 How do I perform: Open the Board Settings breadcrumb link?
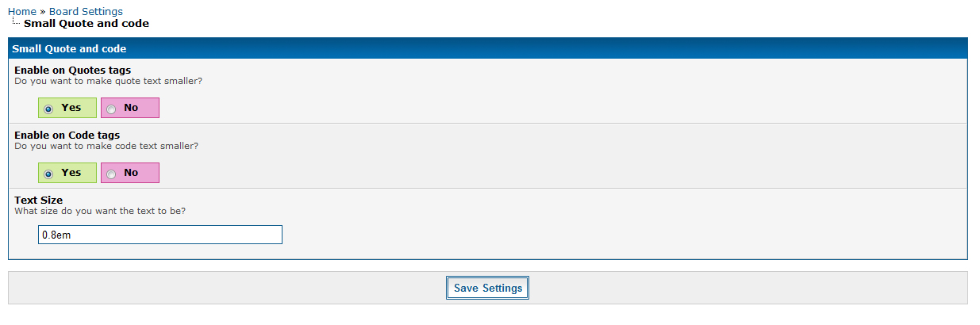pyautogui.click(x=86, y=11)
